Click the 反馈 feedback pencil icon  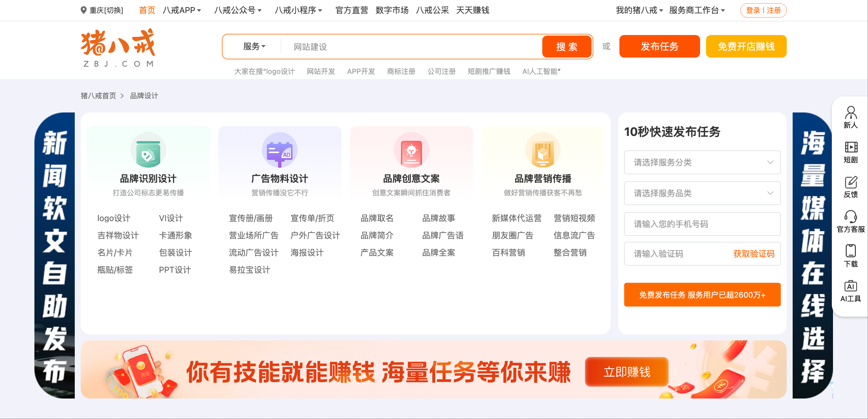tap(850, 182)
